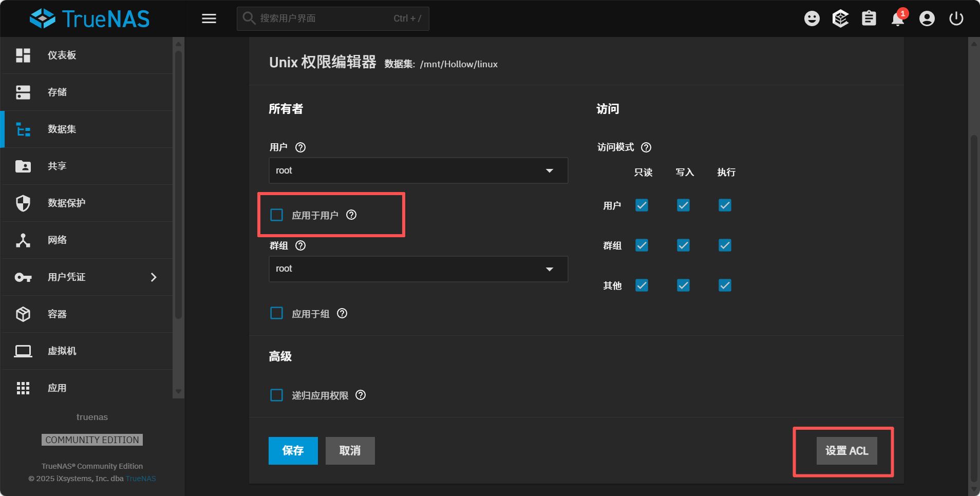Enable the 应用于用户 checkbox
Image resolution: width=980 pixels, height=496 pixels.
(277, 215)
